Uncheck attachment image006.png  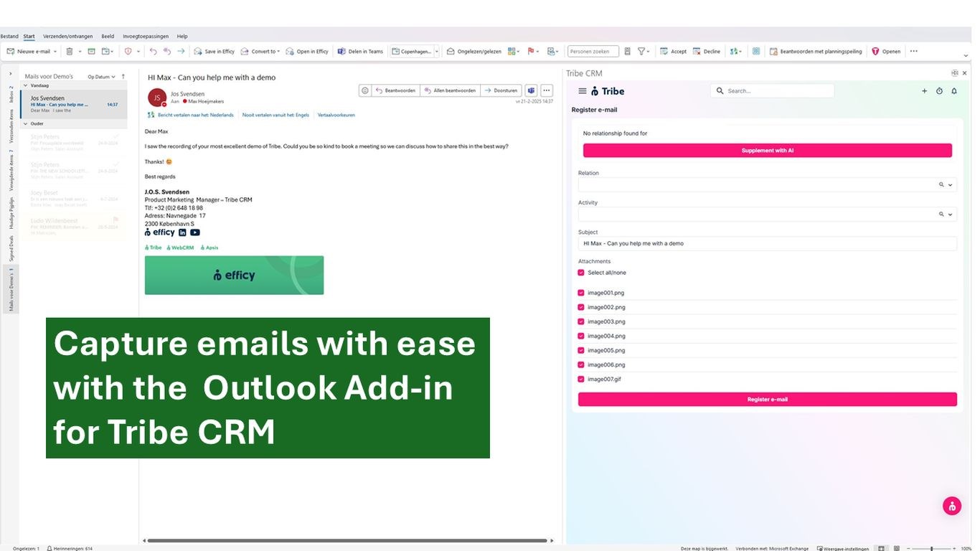pyautogui.click(x=581, y=364)
